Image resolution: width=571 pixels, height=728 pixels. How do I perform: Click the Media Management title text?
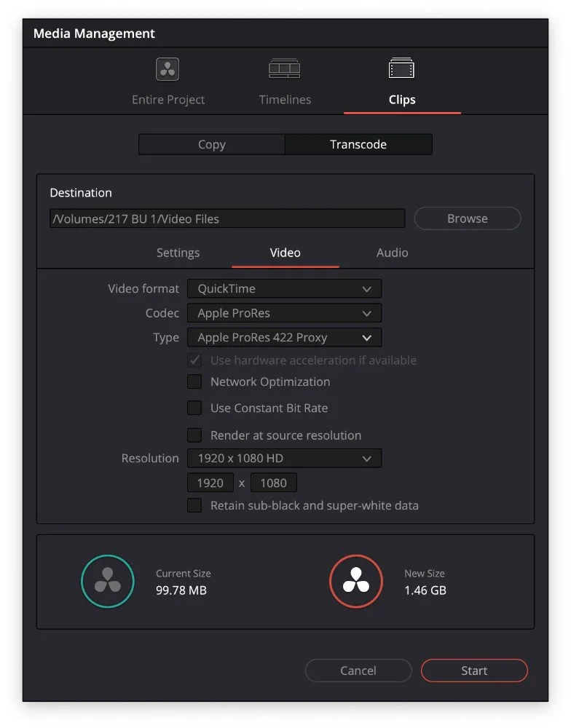(x=94, y=33)
